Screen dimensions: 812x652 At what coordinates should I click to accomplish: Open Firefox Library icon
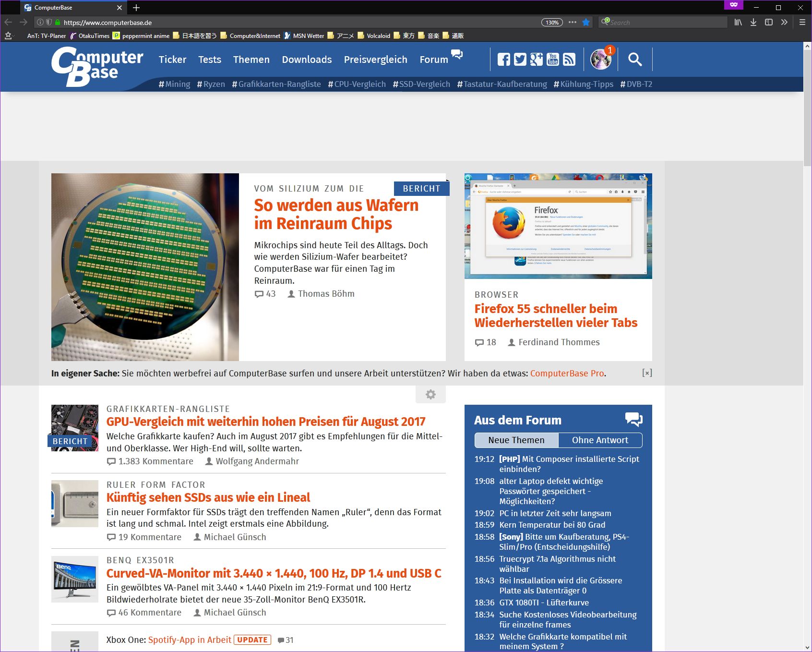coord(738,22)
